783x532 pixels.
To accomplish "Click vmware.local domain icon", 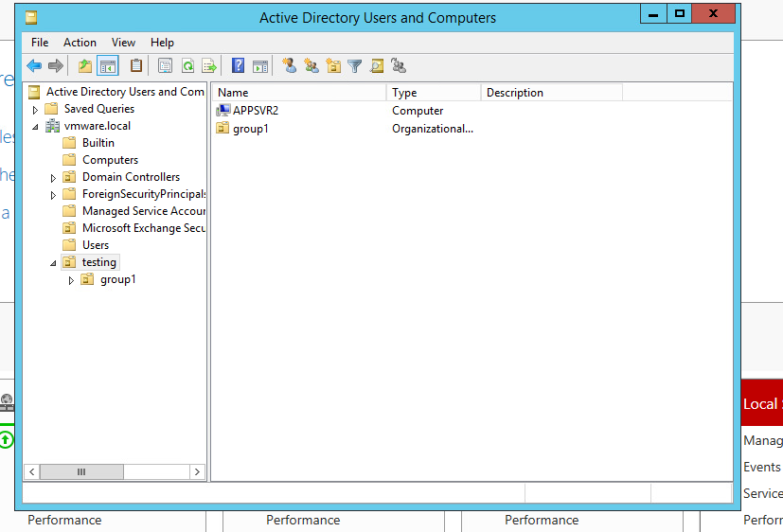I will coord(52,126).
